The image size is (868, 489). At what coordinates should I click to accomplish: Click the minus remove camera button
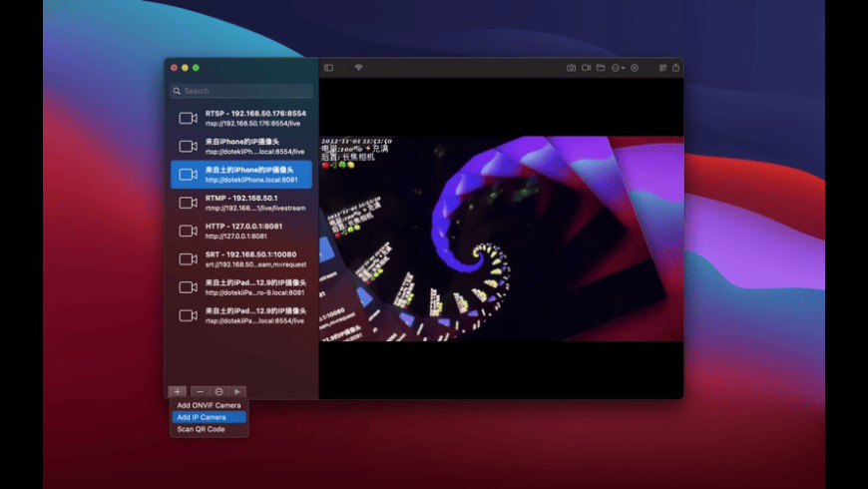(x=200, y=391)
